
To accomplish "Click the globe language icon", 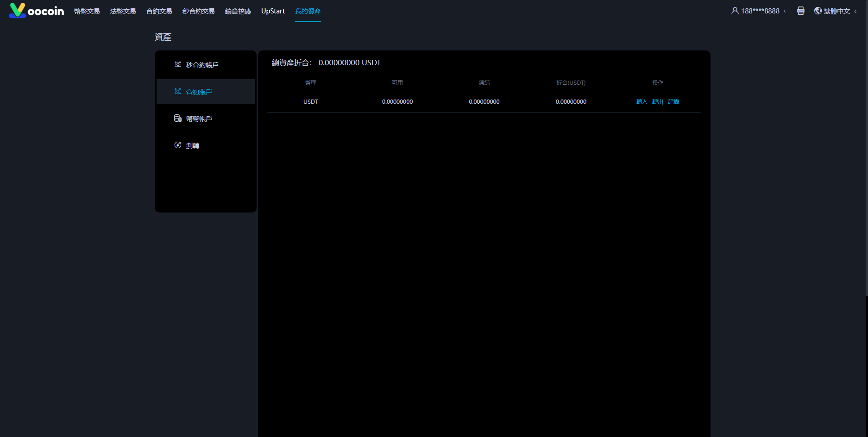I will pyautogui.click(x=818, y=11).
